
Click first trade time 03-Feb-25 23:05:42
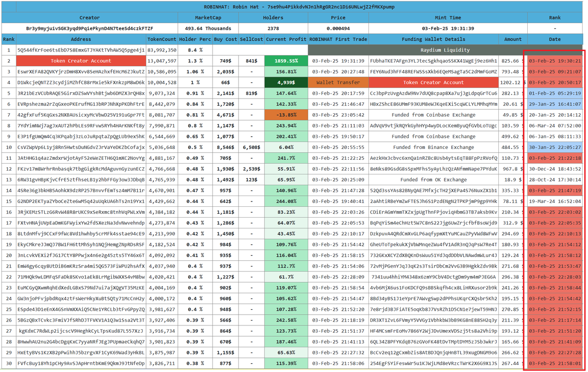click(x=338, y=115)
